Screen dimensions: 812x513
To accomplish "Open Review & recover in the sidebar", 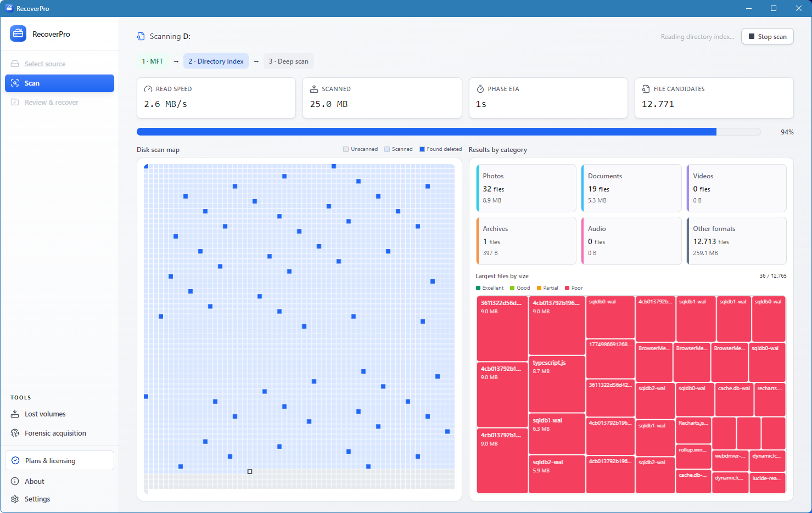I will (x=59, y=102).
